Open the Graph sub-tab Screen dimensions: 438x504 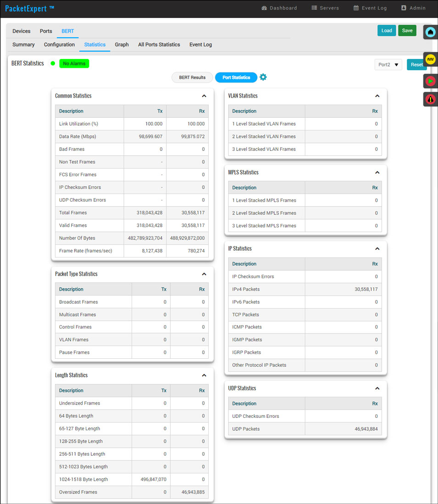pos(122,45)
